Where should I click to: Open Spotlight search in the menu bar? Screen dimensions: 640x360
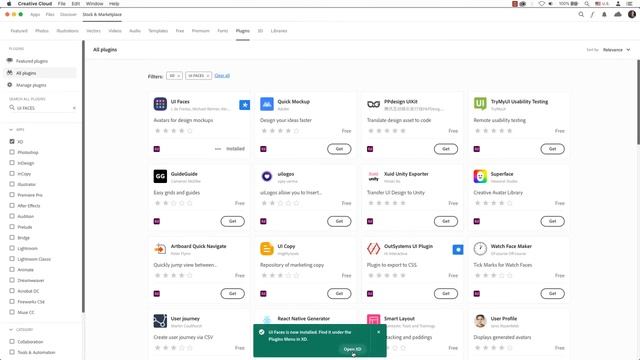pyautogui.click(x=587, y=4)
